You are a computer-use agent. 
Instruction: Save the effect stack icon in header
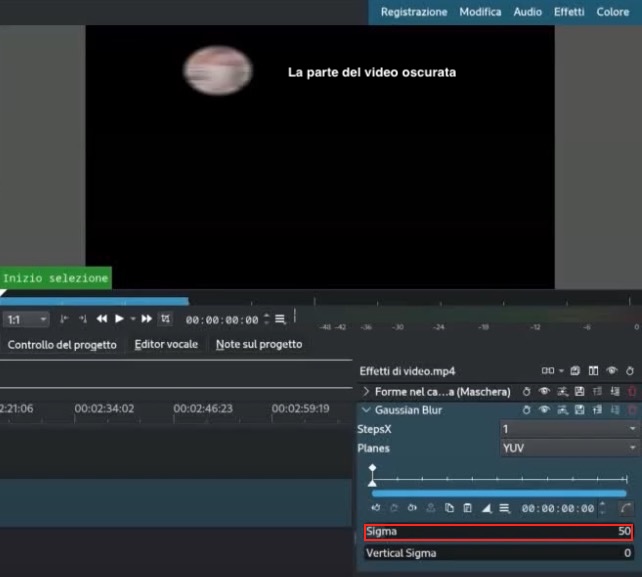click(575, 371)
